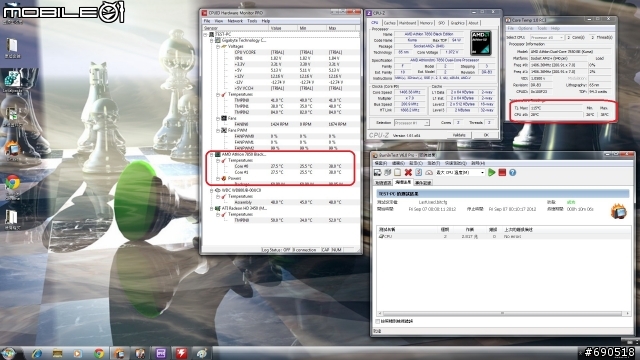Collapse the Gigabyte Temperatures node in HWMonitor
This screenshot has height=360, width=640.
(218, 94)
